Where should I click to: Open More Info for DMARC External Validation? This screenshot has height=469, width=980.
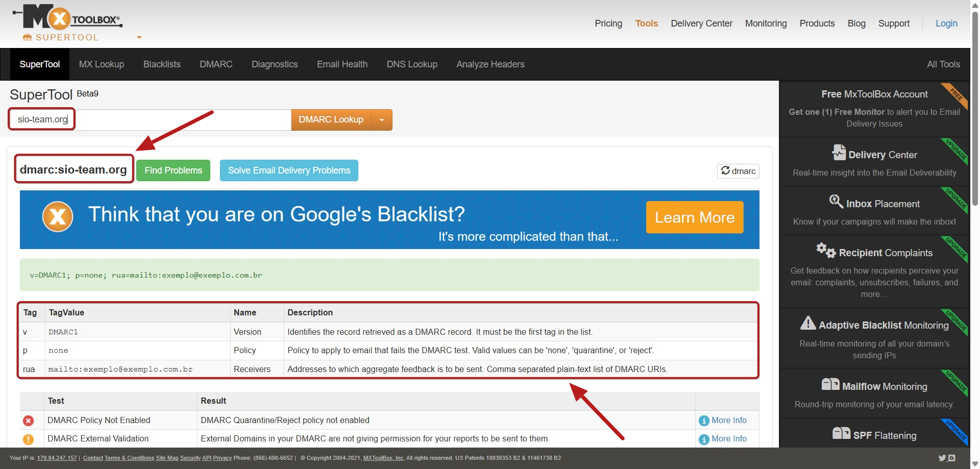pos(729,438)
